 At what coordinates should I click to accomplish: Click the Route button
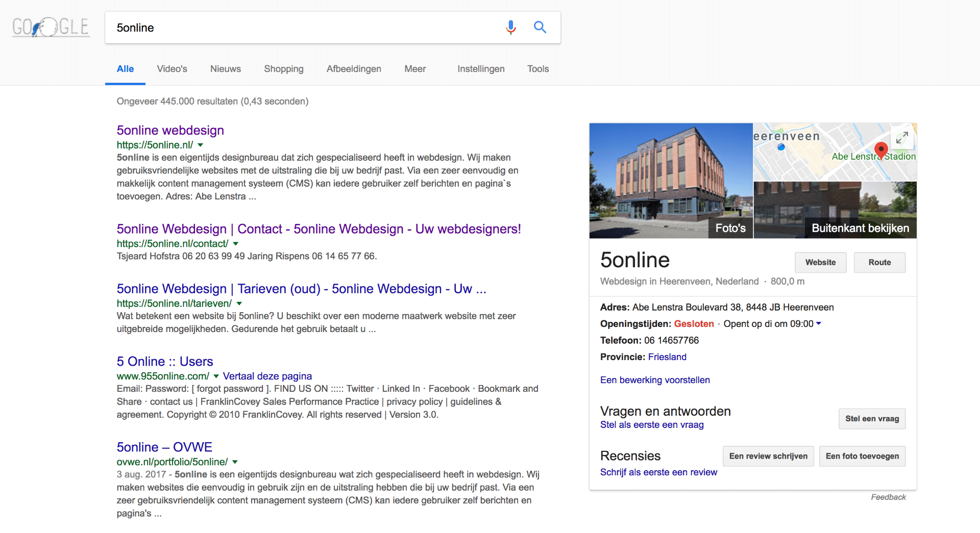click(879, 262)
